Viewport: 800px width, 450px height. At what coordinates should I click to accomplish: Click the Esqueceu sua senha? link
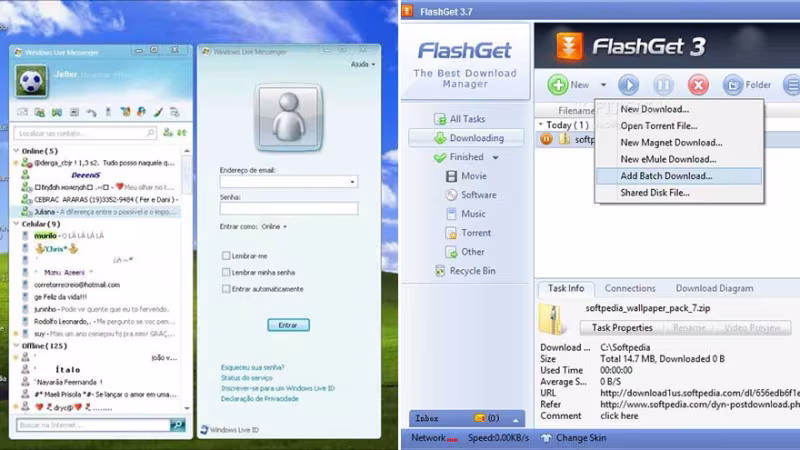point(253,367)
